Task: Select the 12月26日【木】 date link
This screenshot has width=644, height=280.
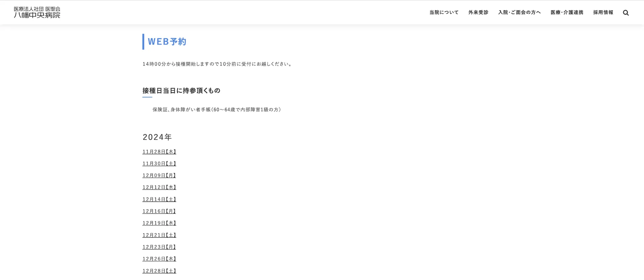Action: [159, 259]
